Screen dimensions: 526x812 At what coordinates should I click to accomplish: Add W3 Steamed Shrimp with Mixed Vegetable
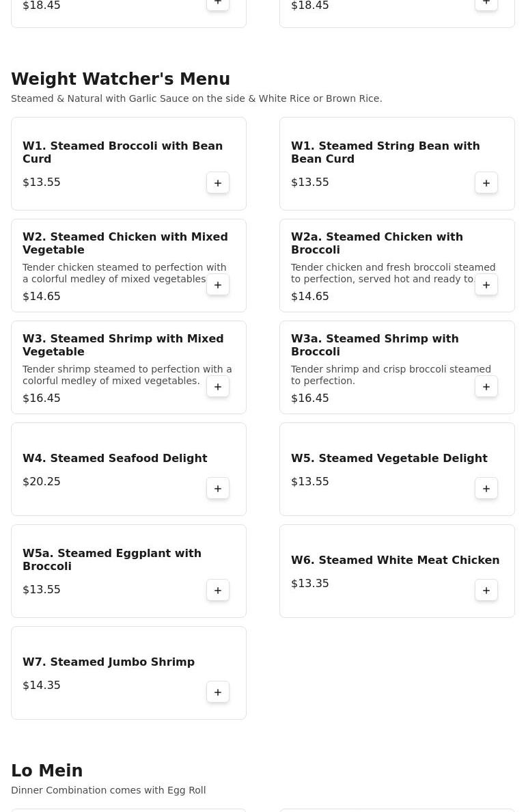coord(218,387)
